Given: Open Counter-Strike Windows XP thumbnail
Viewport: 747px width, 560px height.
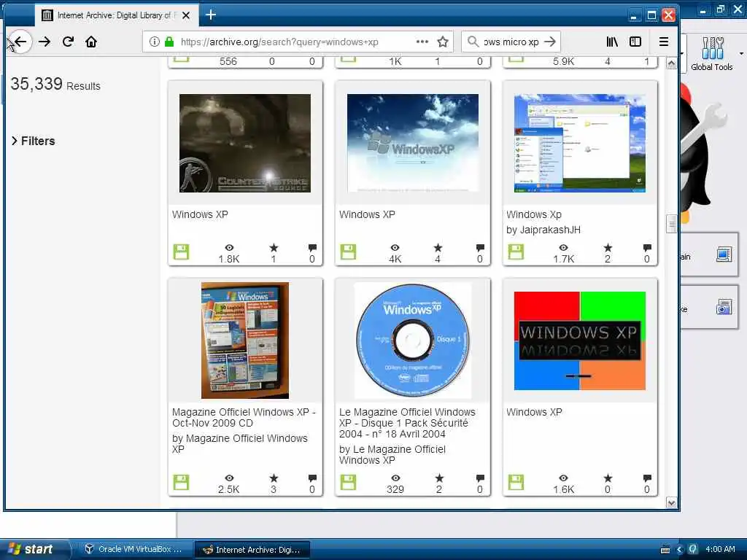Looking at the screenshot, I should (x=245, y=144).
